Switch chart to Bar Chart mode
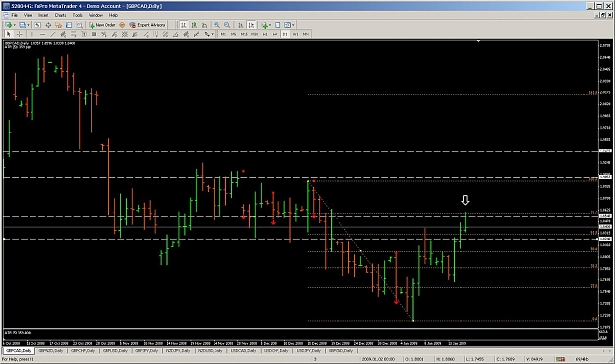The width and height of the screenshot is (615, 364). 184,25
